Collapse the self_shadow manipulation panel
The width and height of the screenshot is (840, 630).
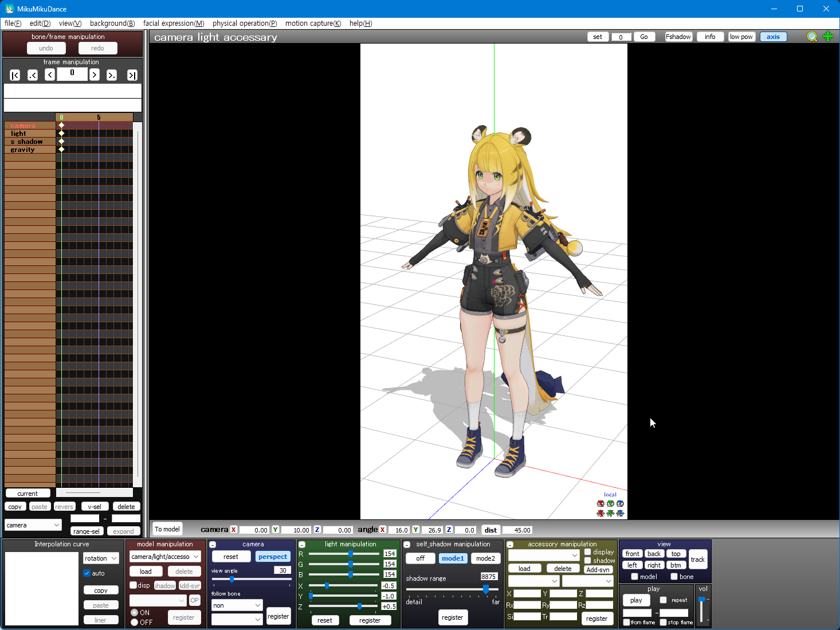(x=407, y=545)
